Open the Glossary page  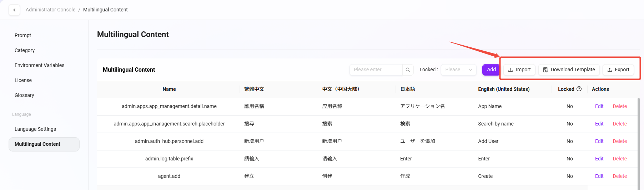(x=24, y=95)
